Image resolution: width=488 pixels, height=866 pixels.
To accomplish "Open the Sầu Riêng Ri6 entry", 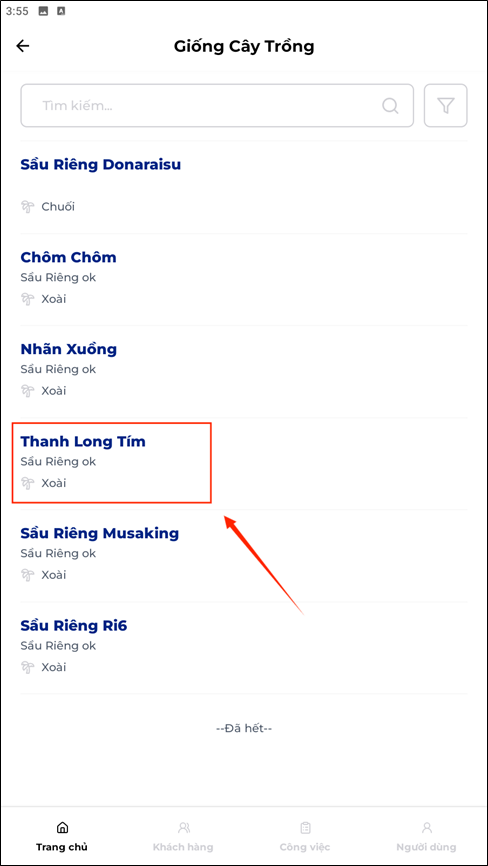I will [x=244, y=648].
